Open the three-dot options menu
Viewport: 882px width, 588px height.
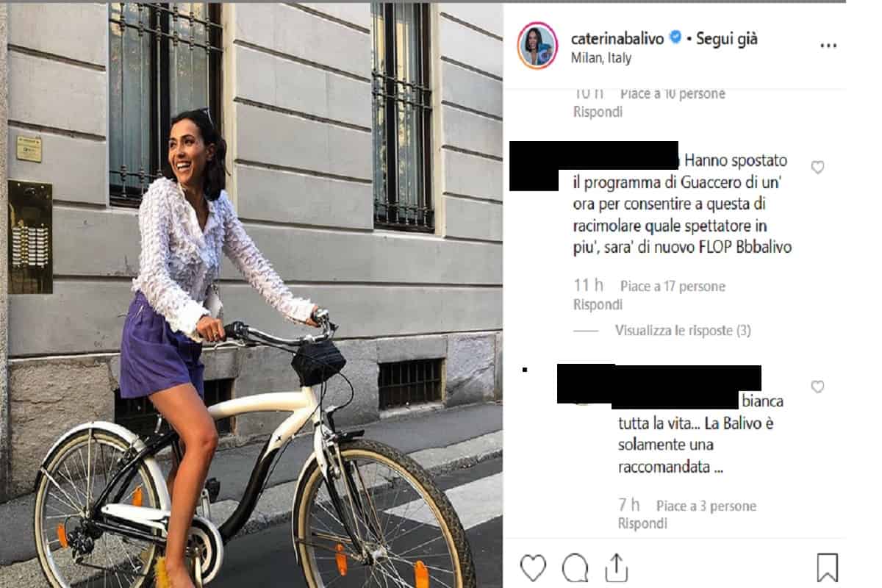828,46
